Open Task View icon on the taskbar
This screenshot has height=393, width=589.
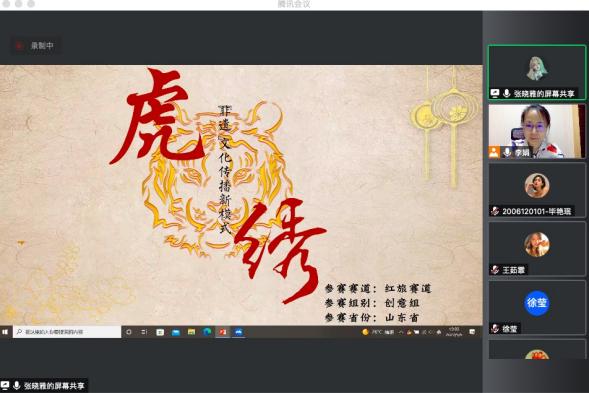point(144,332)
